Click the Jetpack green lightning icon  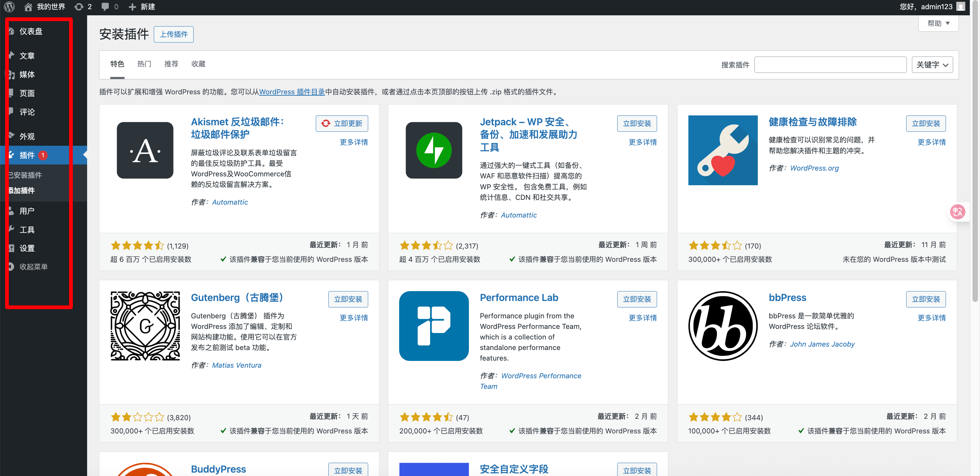434,150
